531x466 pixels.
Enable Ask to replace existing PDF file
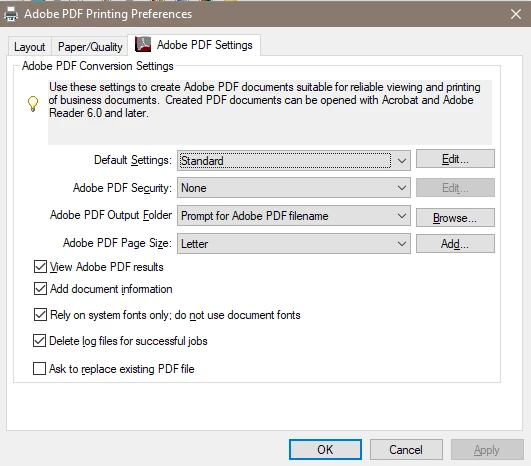[39, 368]
